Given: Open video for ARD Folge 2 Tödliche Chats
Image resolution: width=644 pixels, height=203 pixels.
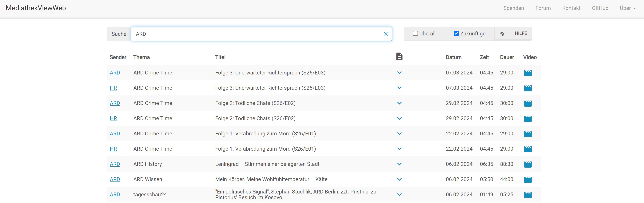Looking at the screenshot, I should tap(528, 103).
